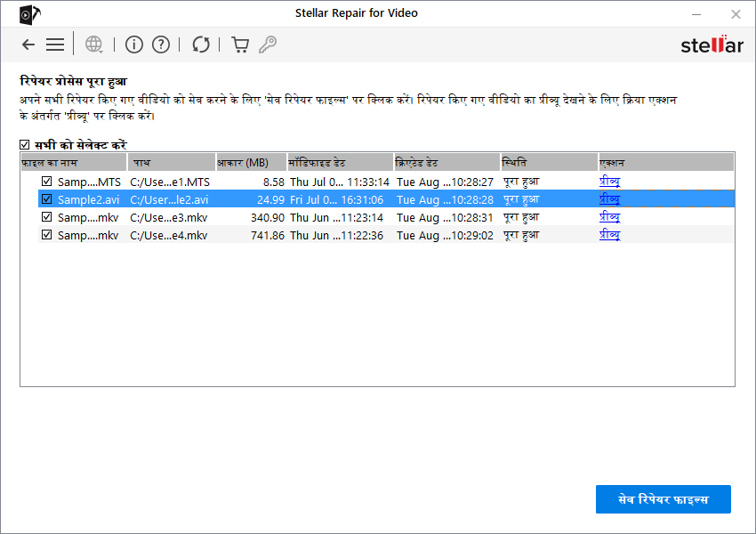Click the blue save repaired files button

pyautogui.click(x=663, y=499)
